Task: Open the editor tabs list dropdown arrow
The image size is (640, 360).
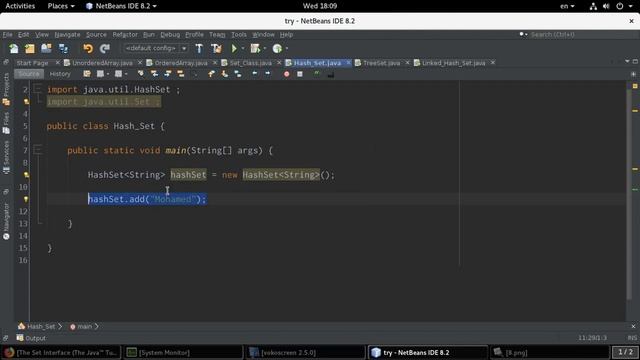Action: coord(627,61)
